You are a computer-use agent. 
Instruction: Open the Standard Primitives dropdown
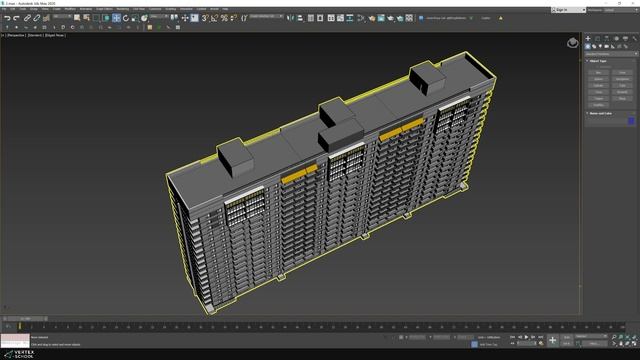pyautogui.click(x=611, y=54)
